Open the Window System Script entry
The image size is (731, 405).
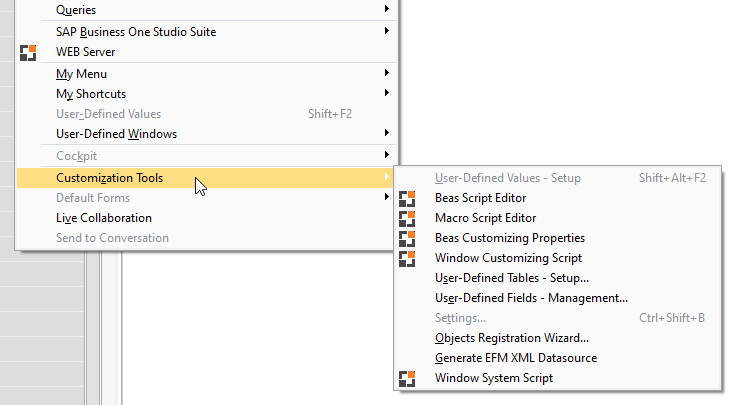point(494,378)
